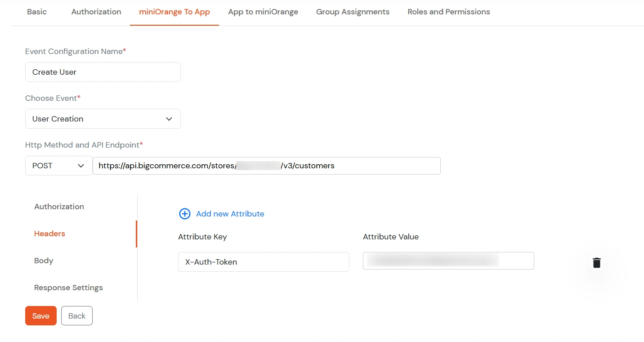644x342 pixels.
Task: Open the Choose Event dropdown
Action: [103, 119]
